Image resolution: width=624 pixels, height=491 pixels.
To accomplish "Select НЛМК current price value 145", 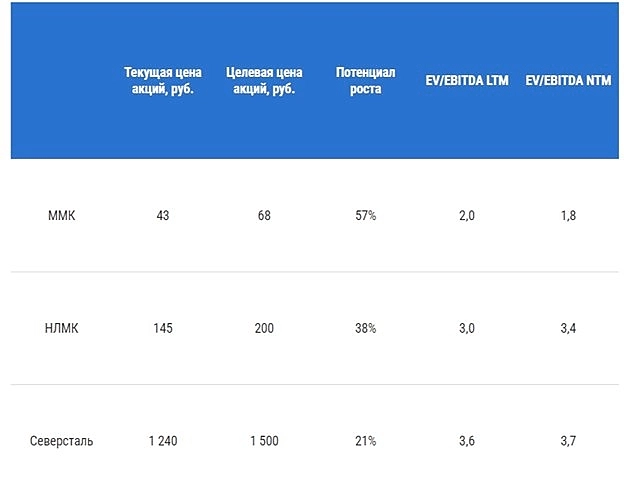I will click(x=163, y=328).
